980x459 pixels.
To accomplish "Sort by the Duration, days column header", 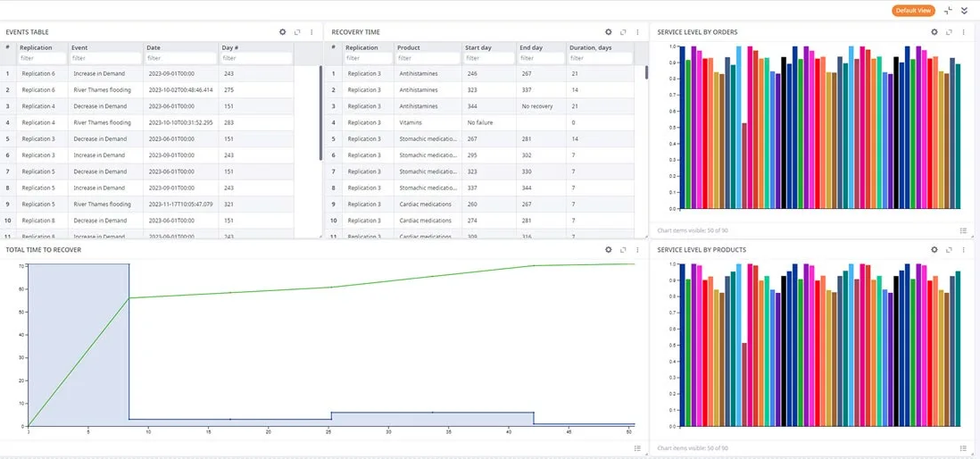I will point(590,47).
